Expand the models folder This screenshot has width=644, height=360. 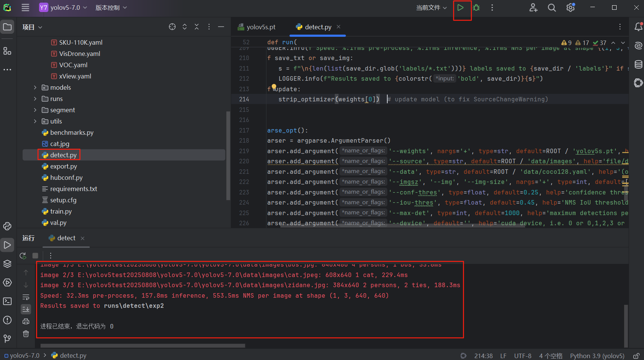click(35, 87)
